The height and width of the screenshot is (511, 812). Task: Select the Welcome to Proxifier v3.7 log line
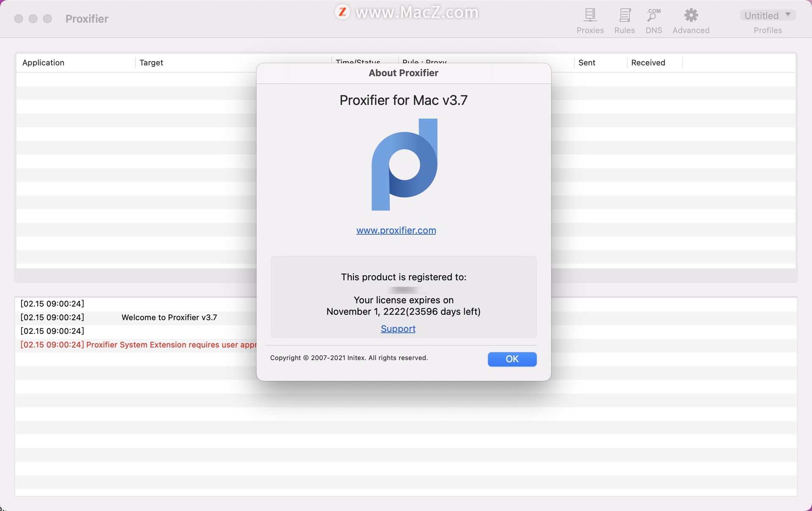click(x=169, y=317)
